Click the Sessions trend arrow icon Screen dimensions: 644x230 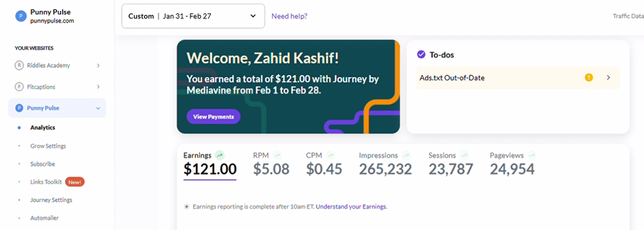[x=464, y=155]
